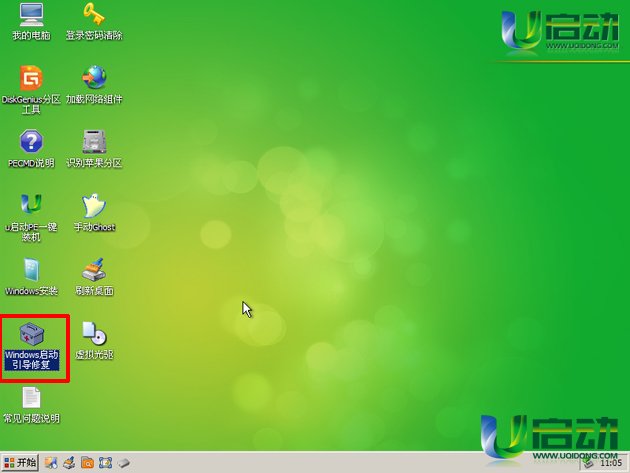The width and height of the screenshot is (630, 473).
Task: Launch 登录密码清除 key icon
Action: pyautogui.click(x=94, y=17)
